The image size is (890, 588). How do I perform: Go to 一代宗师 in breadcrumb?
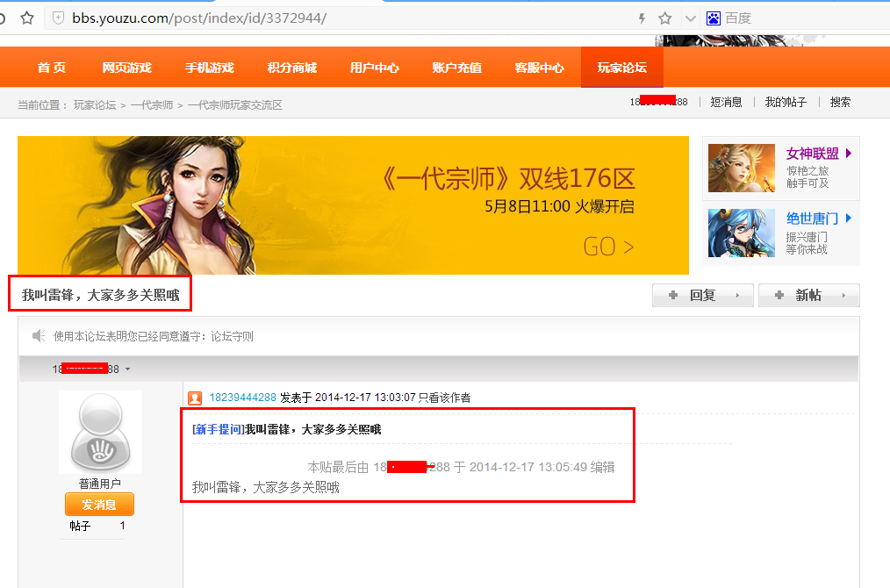(x=152, y=105)
